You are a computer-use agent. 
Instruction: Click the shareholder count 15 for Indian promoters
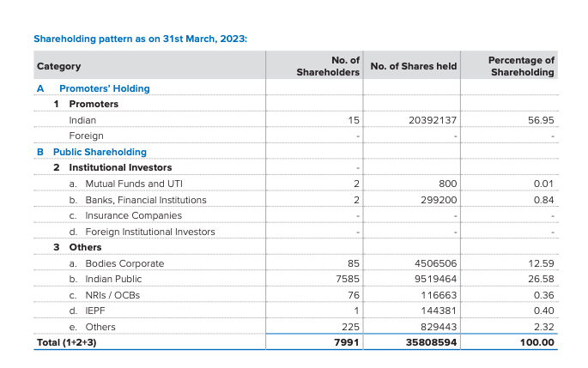click(354, 120)
